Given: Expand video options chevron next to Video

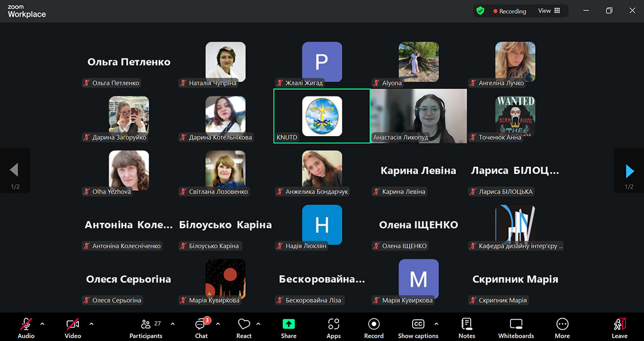Looking at the screenshot, I should [91, 324].
